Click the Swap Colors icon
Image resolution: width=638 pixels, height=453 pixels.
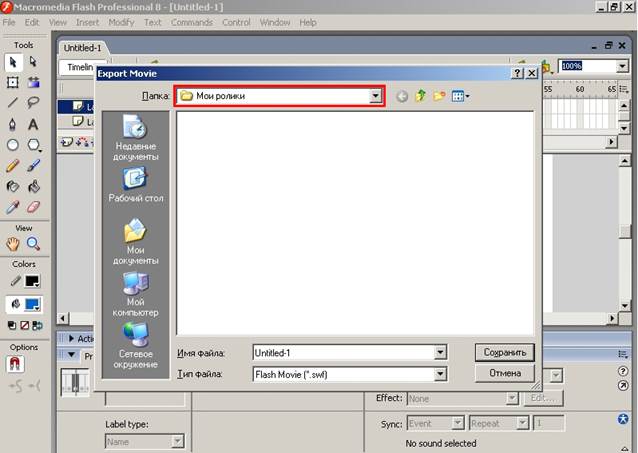(x=37, y=325)
